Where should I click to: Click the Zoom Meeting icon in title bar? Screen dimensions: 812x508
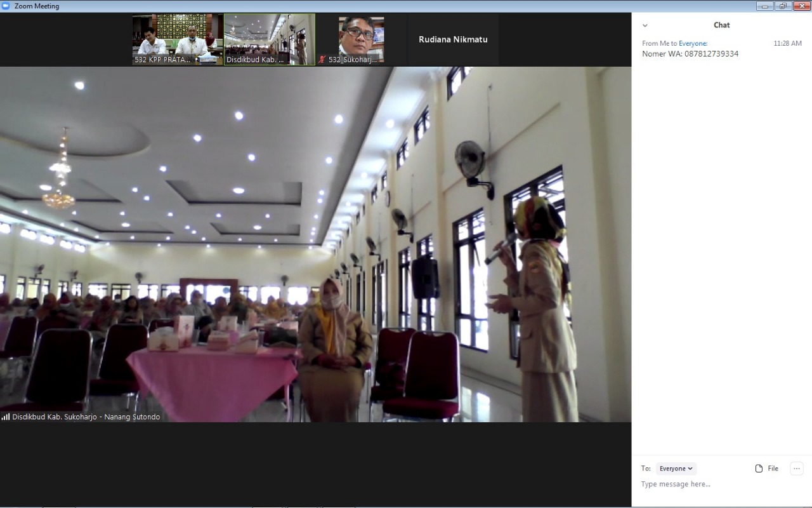[6, 6]
